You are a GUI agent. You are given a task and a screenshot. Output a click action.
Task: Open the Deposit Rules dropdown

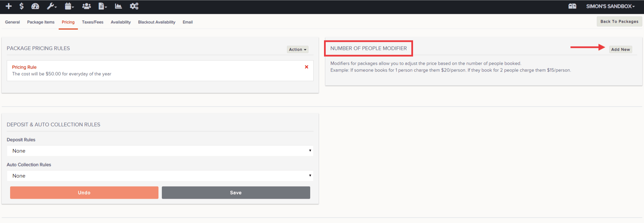[x=160, y=151]
